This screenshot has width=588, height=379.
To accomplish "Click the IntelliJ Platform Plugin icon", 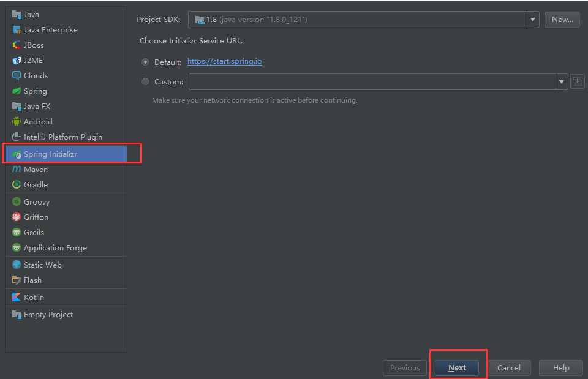I will pyautogui.click(x=17, y=137).
